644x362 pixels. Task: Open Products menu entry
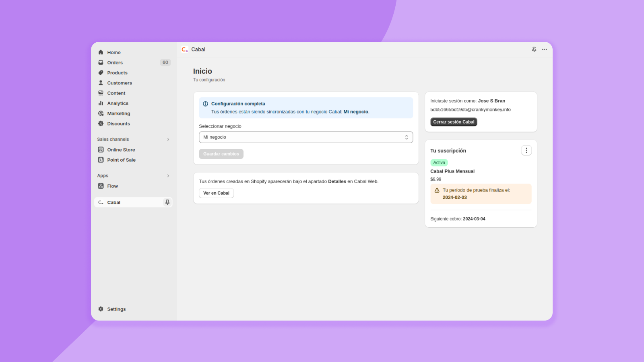(118, 73)
